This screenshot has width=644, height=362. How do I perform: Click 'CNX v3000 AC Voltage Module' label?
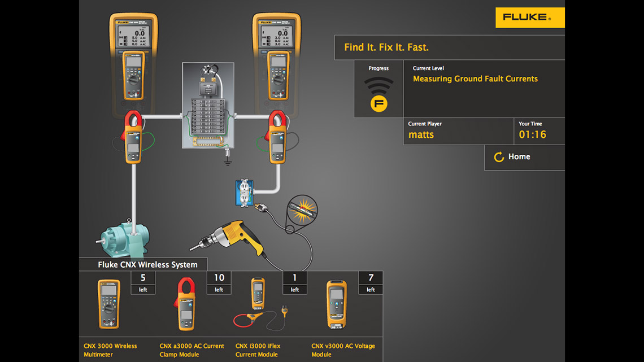pyautogui.click(x=343, y=350)
